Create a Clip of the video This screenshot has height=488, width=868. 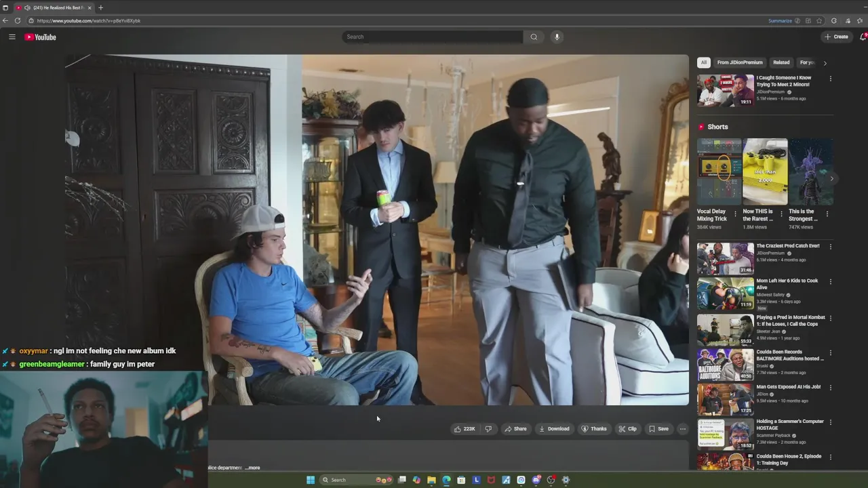coord(627,428)
